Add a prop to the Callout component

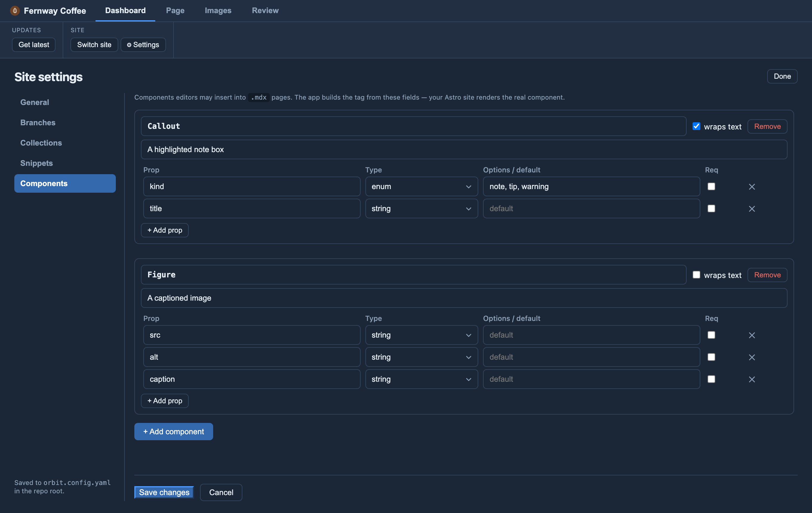point(164,230)
